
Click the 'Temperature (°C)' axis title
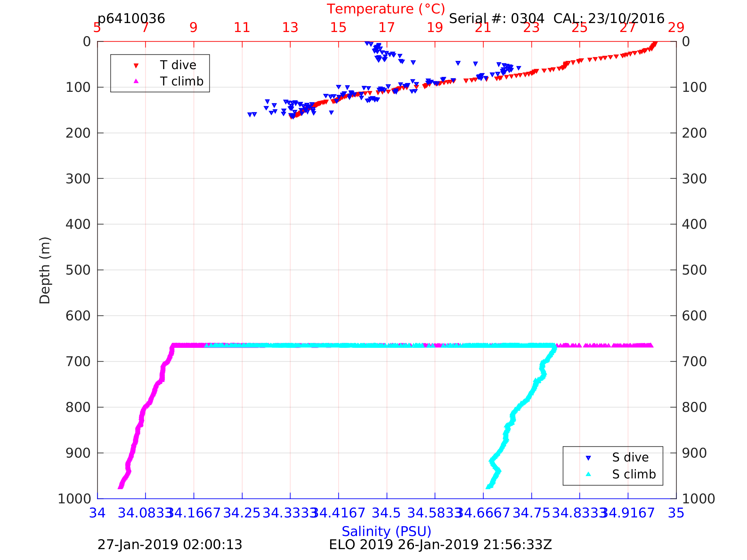tap(386, 9)
